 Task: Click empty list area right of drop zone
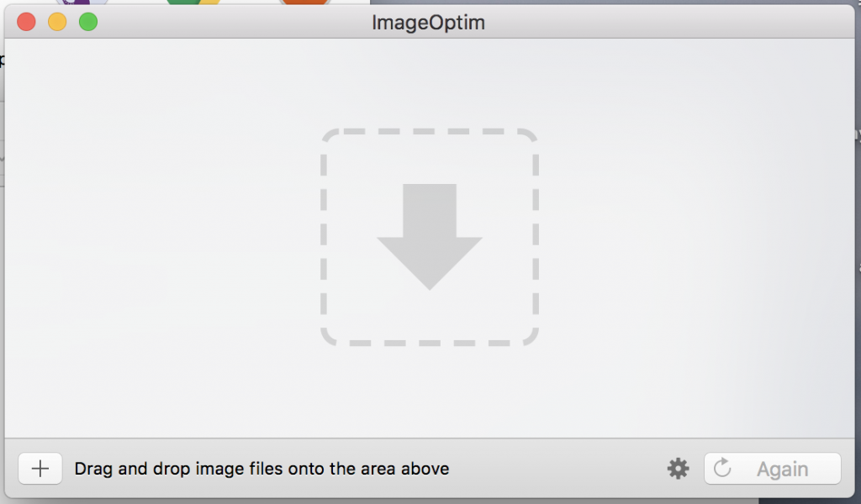click(696, 238)
